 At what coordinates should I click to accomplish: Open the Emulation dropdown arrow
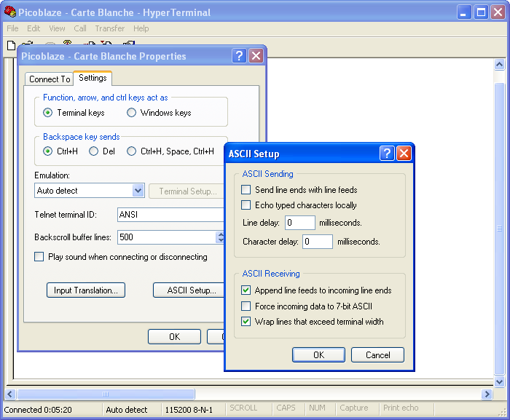tap(138, 190)
